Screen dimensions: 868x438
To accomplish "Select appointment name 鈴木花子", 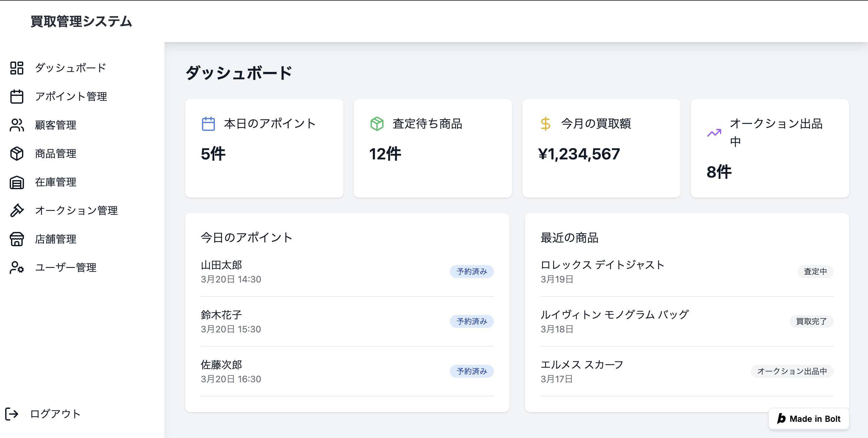I will [x=221, y=315].
